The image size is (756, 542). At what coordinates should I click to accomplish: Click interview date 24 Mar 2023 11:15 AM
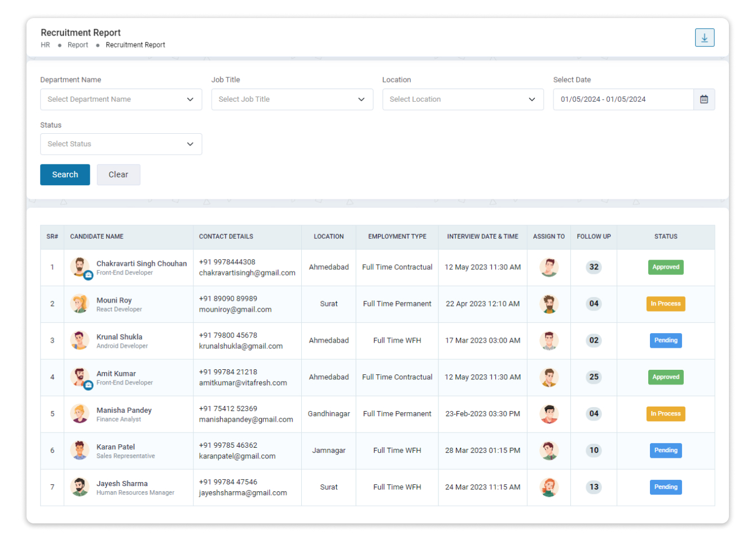(x=483, y=487)
